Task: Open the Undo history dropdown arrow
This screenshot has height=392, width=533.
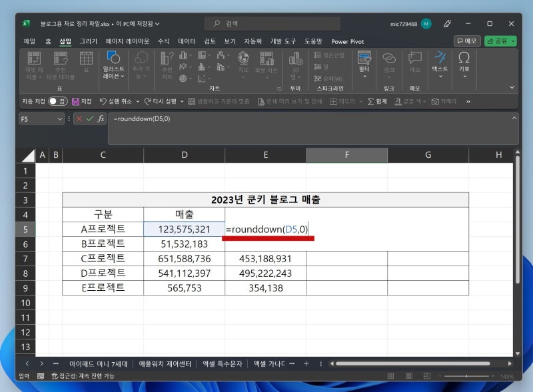Action: tap(138, 101)
